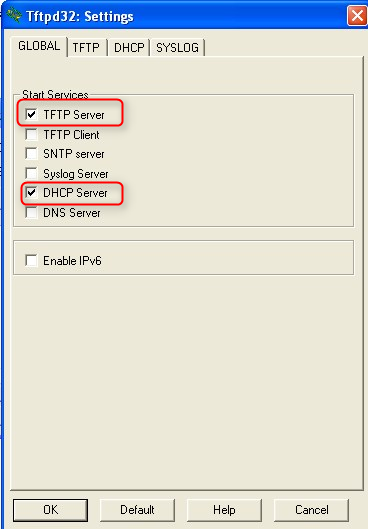Tick the Syslog Server checkbox

tap(31, 173)
